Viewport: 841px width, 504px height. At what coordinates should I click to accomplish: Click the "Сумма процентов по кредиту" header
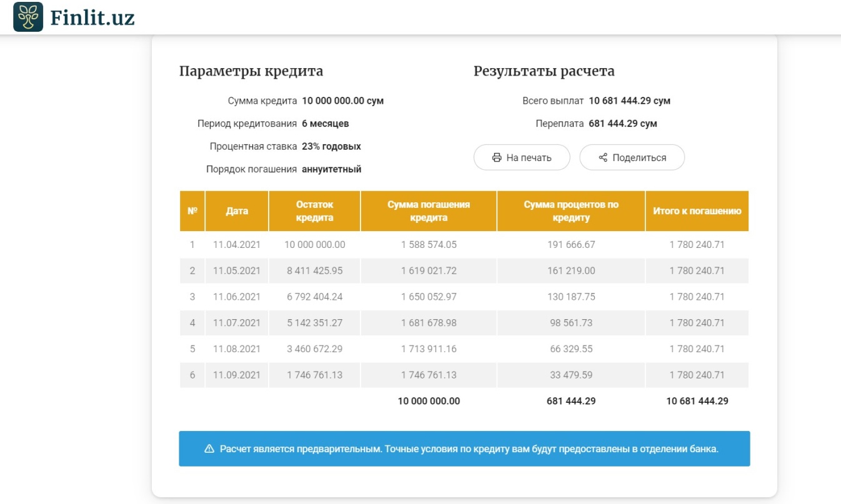[571, 211]
